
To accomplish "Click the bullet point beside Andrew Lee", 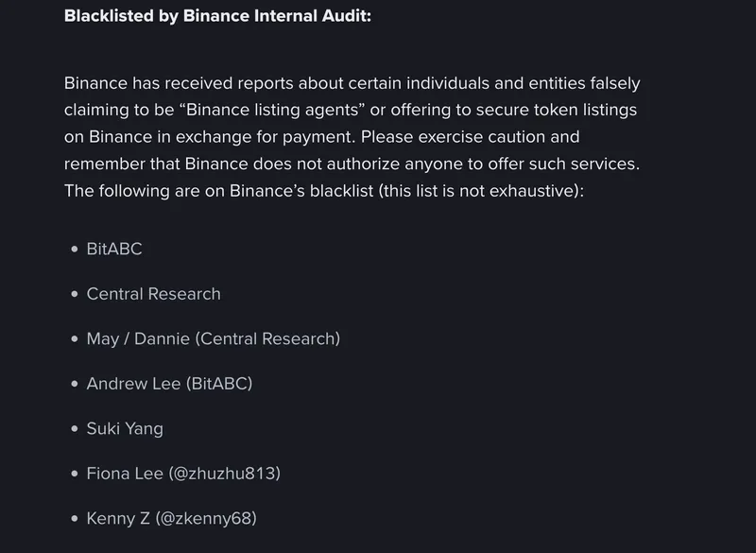I will 75,384.
